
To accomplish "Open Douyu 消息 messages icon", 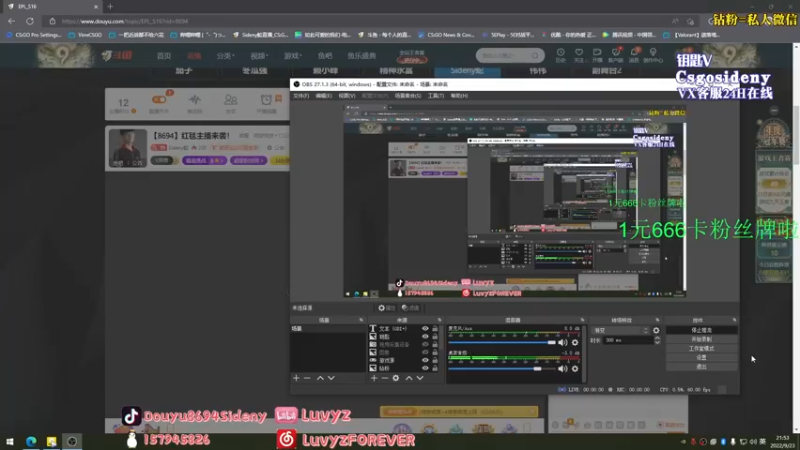I will click(634, 55).
